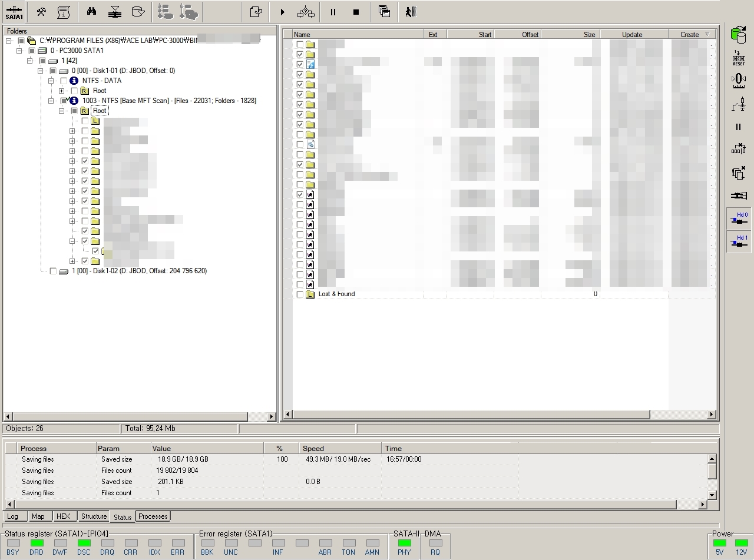Click the cascading windows toolbar icon
Image resolution: width=754 pixels, height=560 pixels.
click(x=384, y=12)
